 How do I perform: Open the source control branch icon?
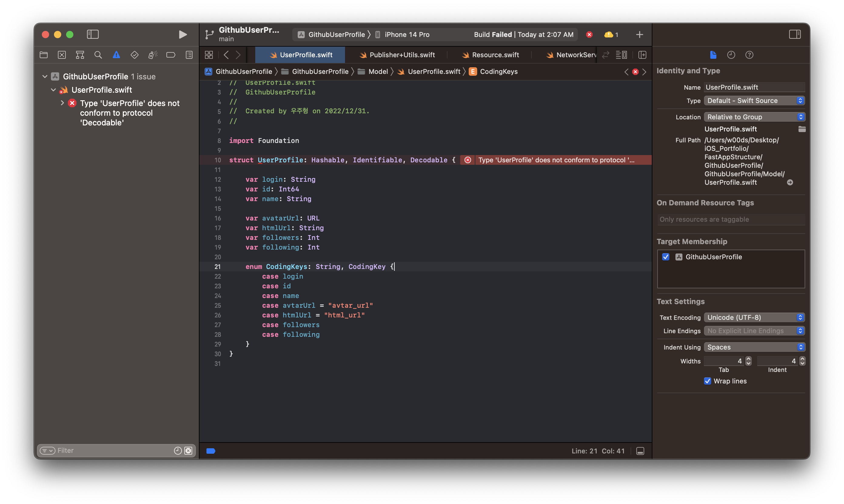(209, 34)
